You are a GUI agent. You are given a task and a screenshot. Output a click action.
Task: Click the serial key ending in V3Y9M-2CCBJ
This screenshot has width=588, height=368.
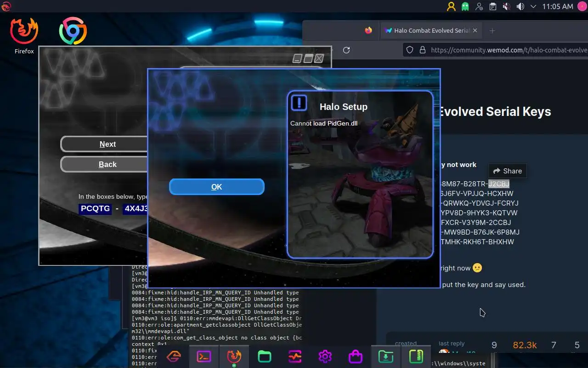coord(475,223)
